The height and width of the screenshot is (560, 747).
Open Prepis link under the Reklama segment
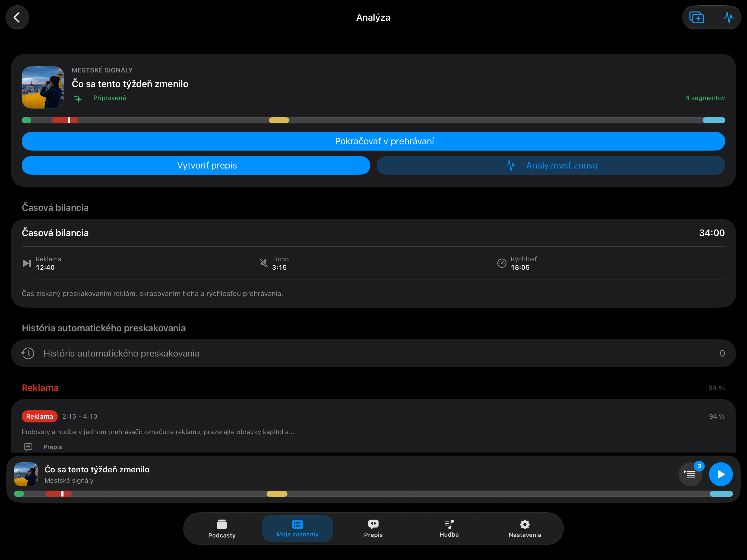[x=53, y=447]
